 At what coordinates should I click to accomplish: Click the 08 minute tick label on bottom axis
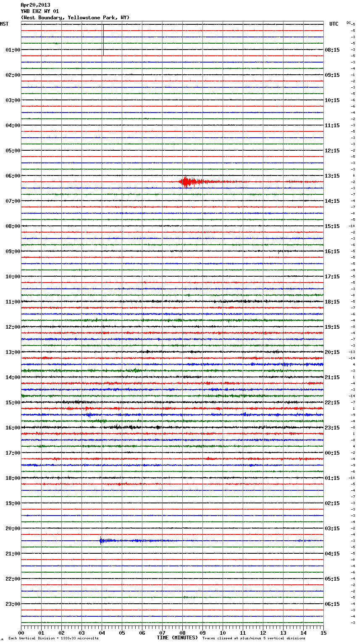tap(182, 633)
